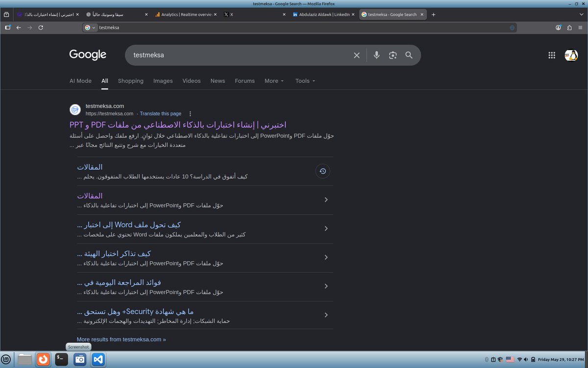Reload the current page
The width and height of the screenshot is (588, 368).
[41, 27]
